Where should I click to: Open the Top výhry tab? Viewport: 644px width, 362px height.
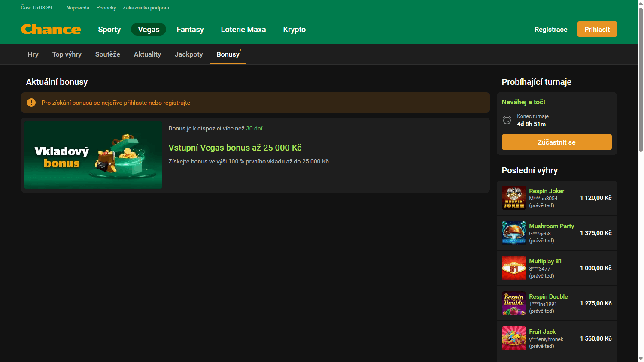67,54
